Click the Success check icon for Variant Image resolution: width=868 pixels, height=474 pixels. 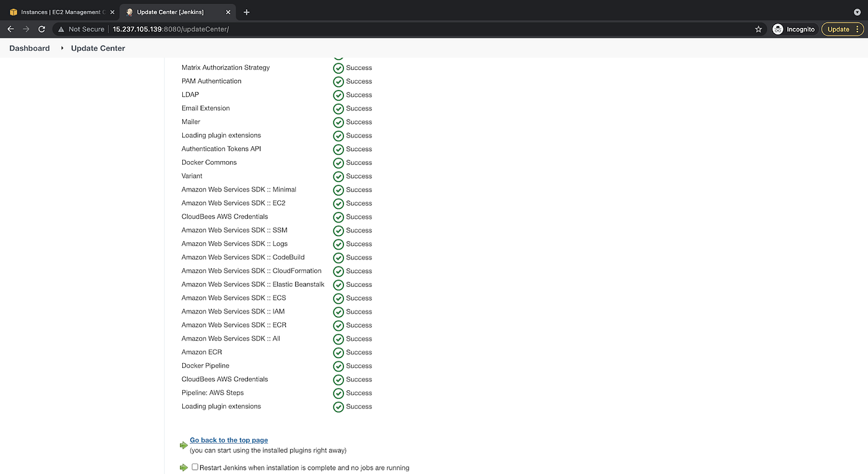tap(339, 177)
